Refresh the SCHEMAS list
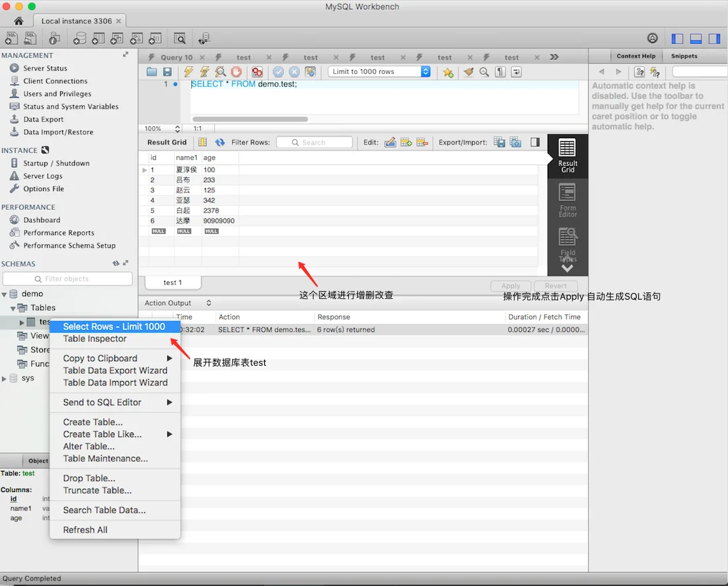The image size is (728, 586). pos(116,263)
